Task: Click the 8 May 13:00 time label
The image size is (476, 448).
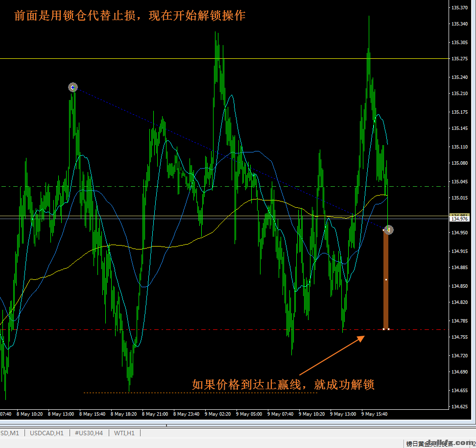Action: (x=61, y=414)
